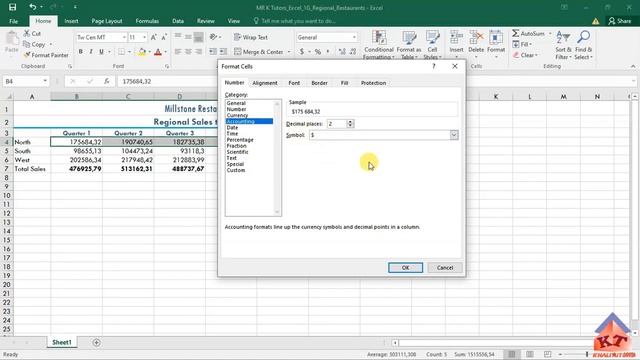Screen dimensions: 640x360
Task: Click the Cut scissors icon
Action: 27,33
